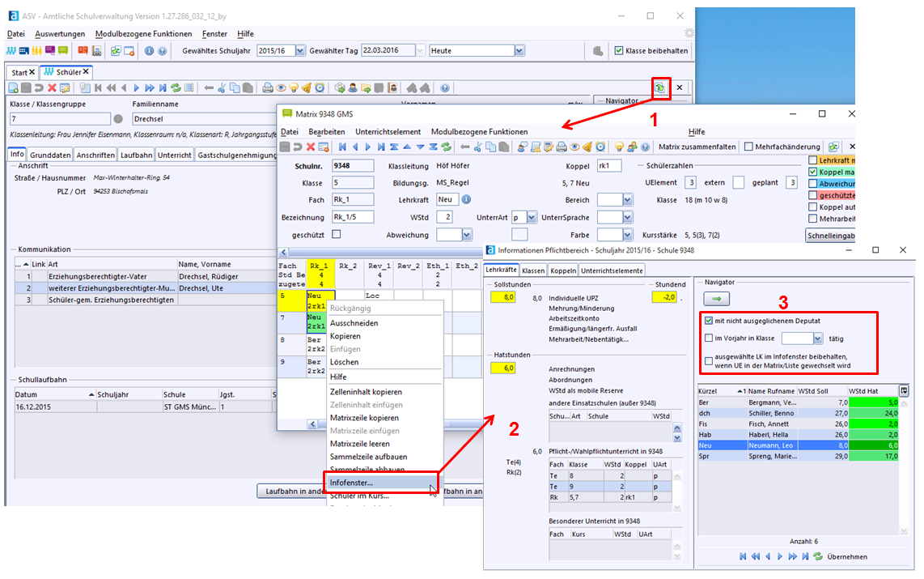Viewport: 924px width, 579px height.
Task: Click the 'Matrix zusammenfalten' button
Action: (697, 147)
